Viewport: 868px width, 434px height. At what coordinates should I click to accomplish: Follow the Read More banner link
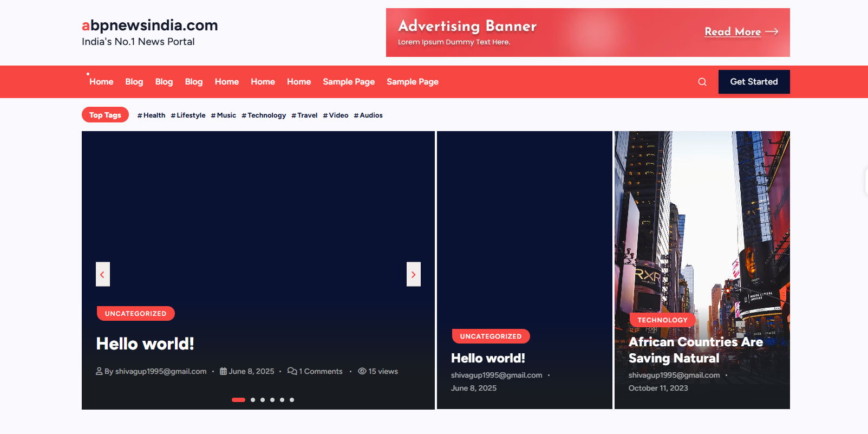click(x=733, y=32)
